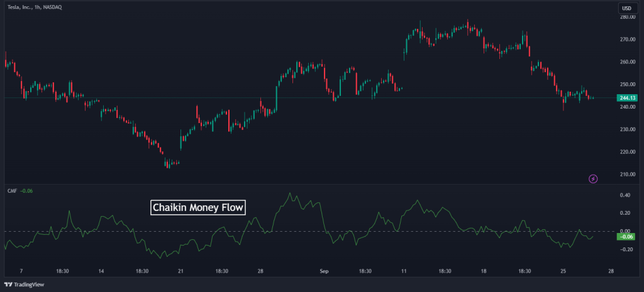Click the -0.20 CMF scale label
The image size is (644, 292).
(x=626, y=249)
